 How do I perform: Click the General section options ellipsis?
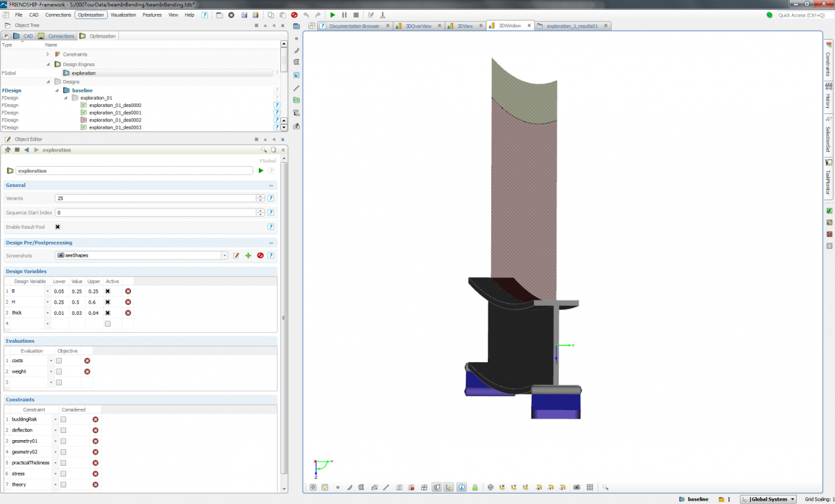(x=271, y=186)
